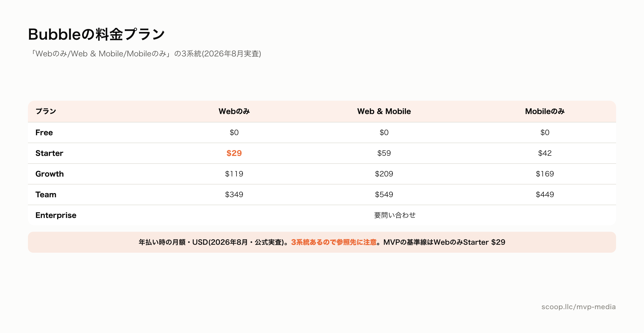Click the note text 'MVPの基準線はWebのみStarter $29'
This screenshot has height=333, width=644.
click(444, 242)
